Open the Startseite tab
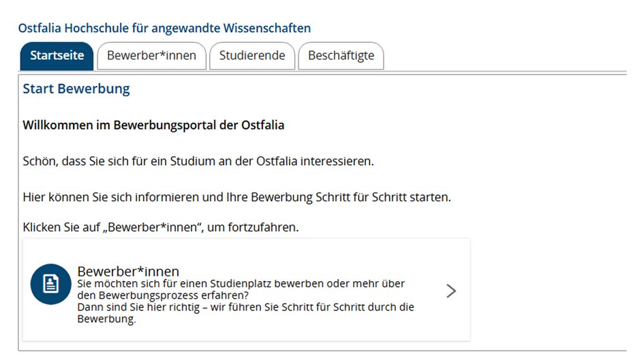The image size is (644, 363). pos(57,56)
